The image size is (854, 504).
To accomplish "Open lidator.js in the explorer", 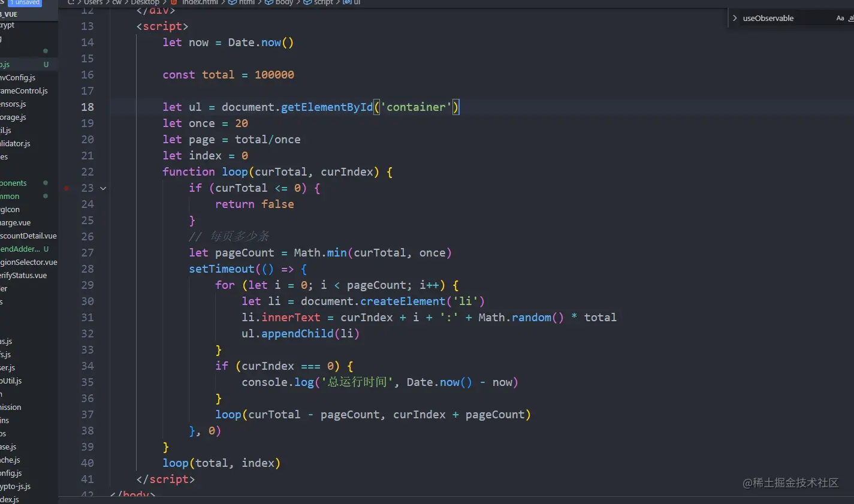I will click(16, 143).
